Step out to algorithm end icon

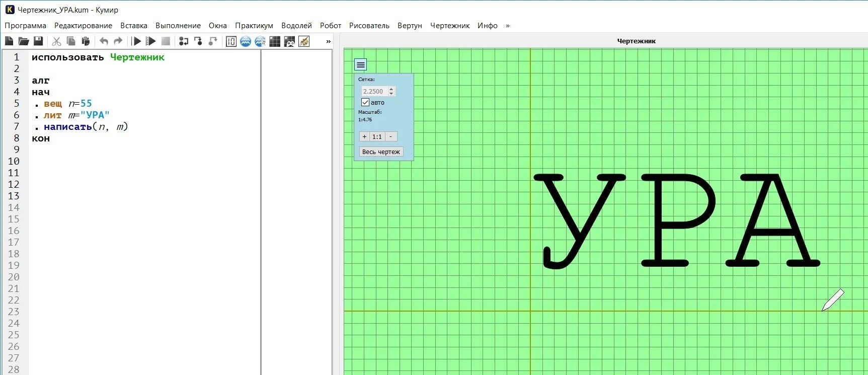pyautogui.click(x=213, y=41)
